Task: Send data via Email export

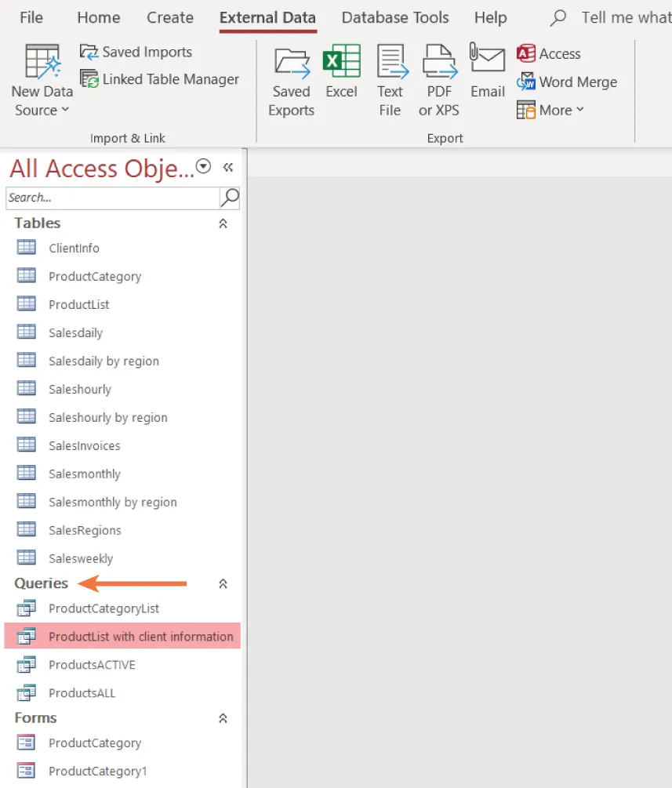Action: click(487, 74)
